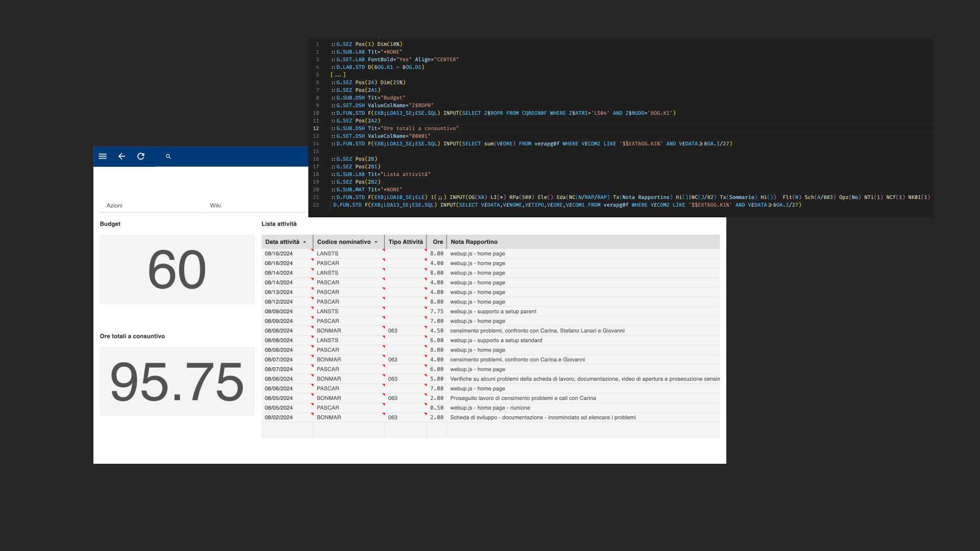This screenshot has width=980, height=551.
Task: Click ValueColName="Z§ROPR" in code editor
Action: pyautogui.click(x=401, y=106)
